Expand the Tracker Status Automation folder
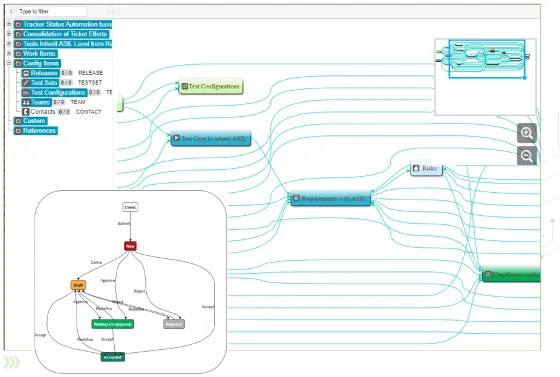The width and height of the screenshot is (560, 377). pyautogui.click(x=9, y=24)
